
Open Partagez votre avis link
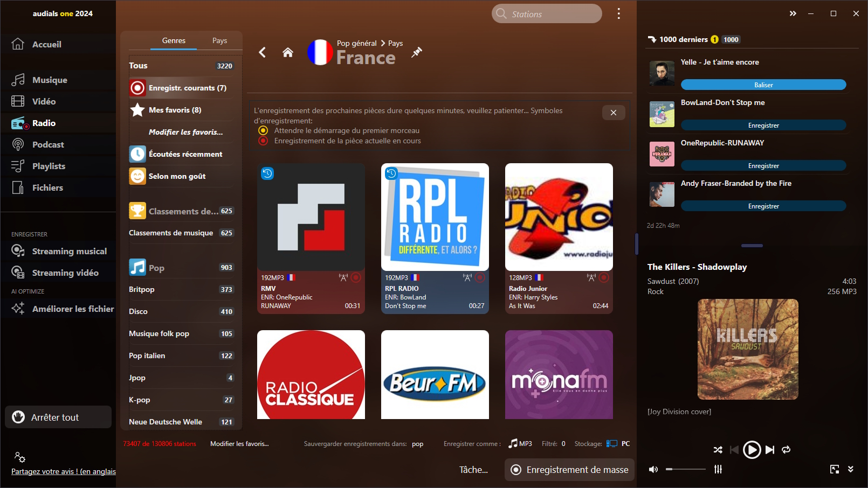pyautogui.click(x=64, y=471)
